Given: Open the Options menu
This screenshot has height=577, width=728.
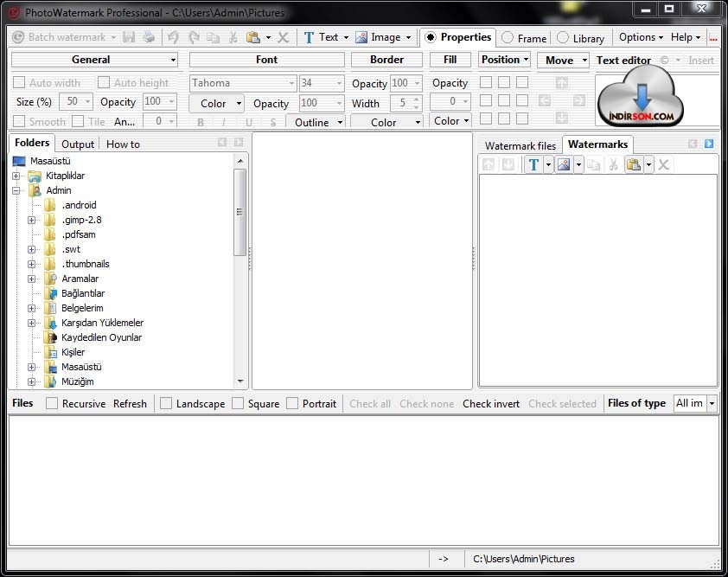Looking at the screenshot, I should [x=641, y=37].
